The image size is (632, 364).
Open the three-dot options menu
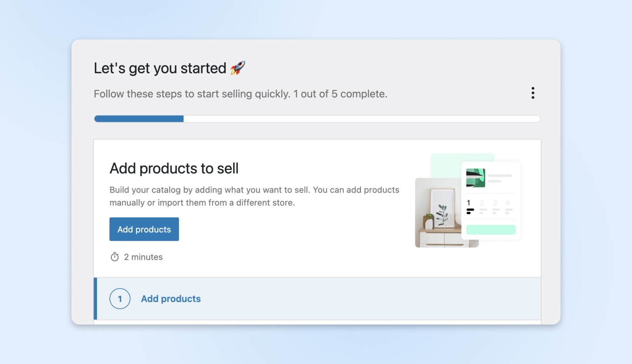[533, 93]
